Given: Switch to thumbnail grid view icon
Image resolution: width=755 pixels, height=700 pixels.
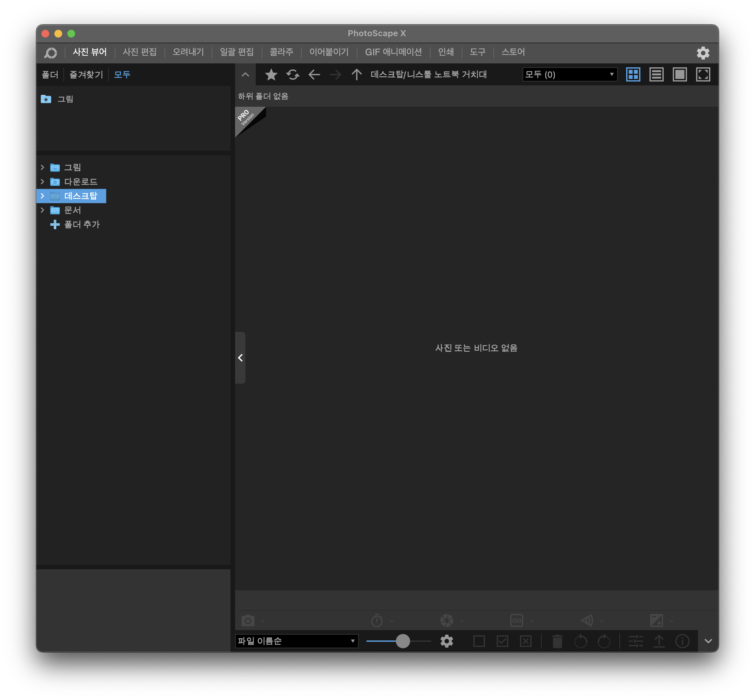Looking at the screenshot, I should 633,75.
